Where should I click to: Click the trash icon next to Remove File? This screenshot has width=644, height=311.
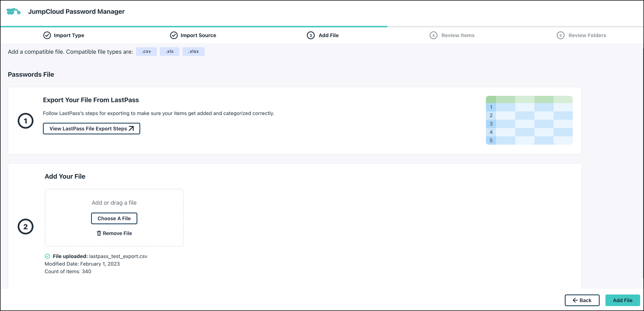[99, 233]
